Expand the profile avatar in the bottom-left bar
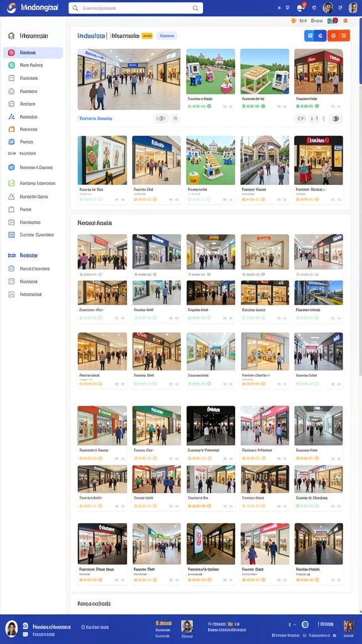This screenshot has width=362, height=644. (11, 628)
